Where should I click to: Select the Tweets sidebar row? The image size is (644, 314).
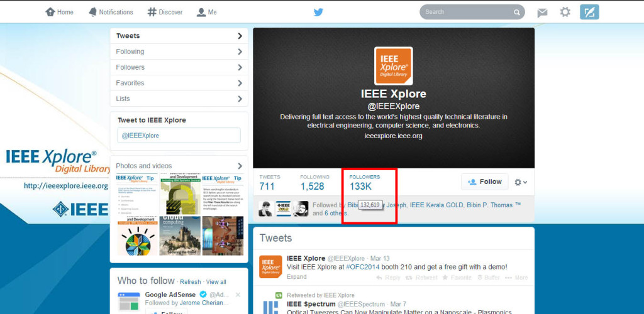click(x=179, y=36)
